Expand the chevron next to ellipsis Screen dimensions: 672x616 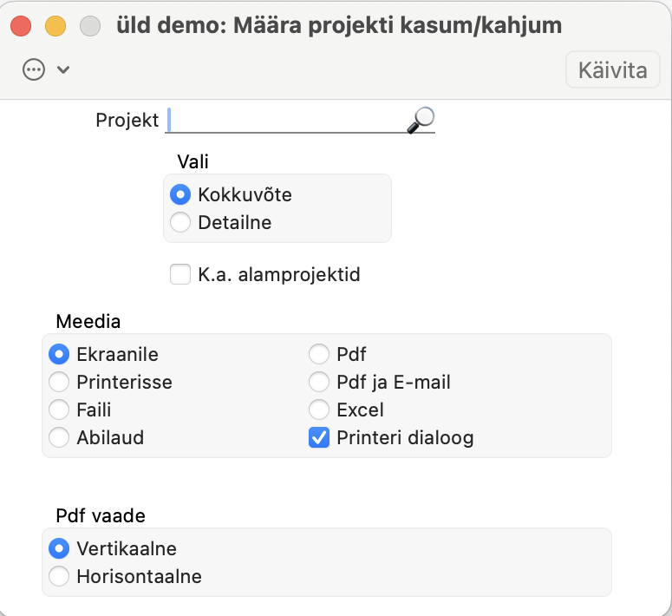[x=62, y=70]
